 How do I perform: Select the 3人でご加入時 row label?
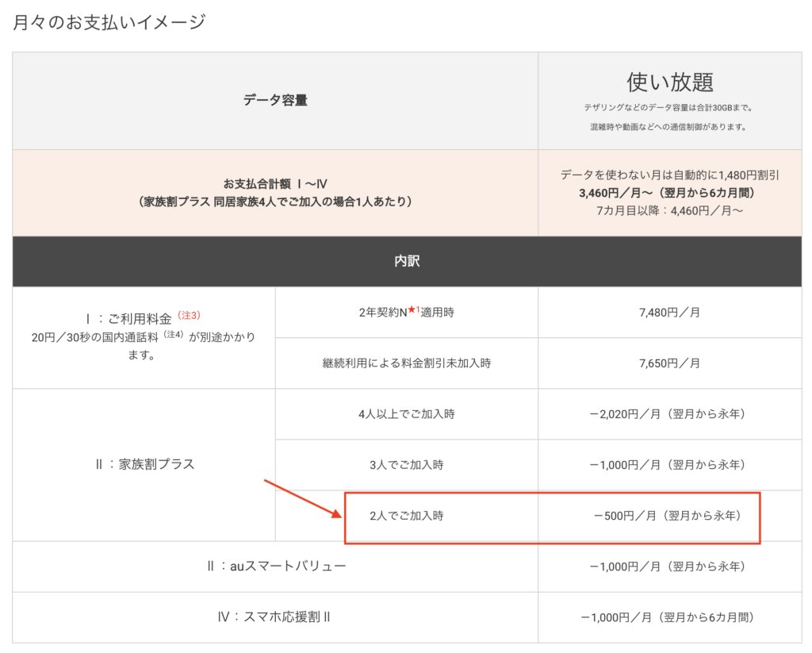(x=406, y=465)
